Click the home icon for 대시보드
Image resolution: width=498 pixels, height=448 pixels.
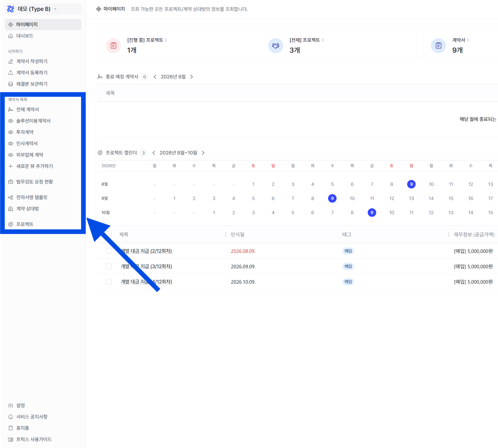pyautogui.click(x=11, y=36)
